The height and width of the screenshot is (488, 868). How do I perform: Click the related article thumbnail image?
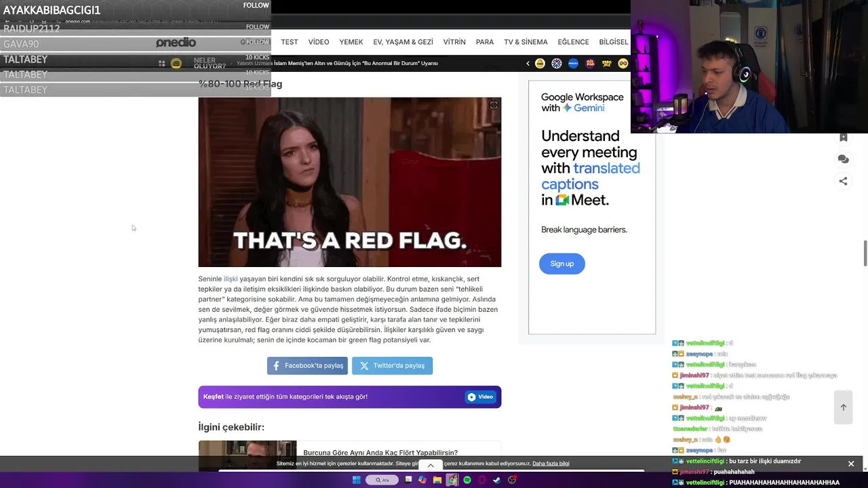[248, 455]
